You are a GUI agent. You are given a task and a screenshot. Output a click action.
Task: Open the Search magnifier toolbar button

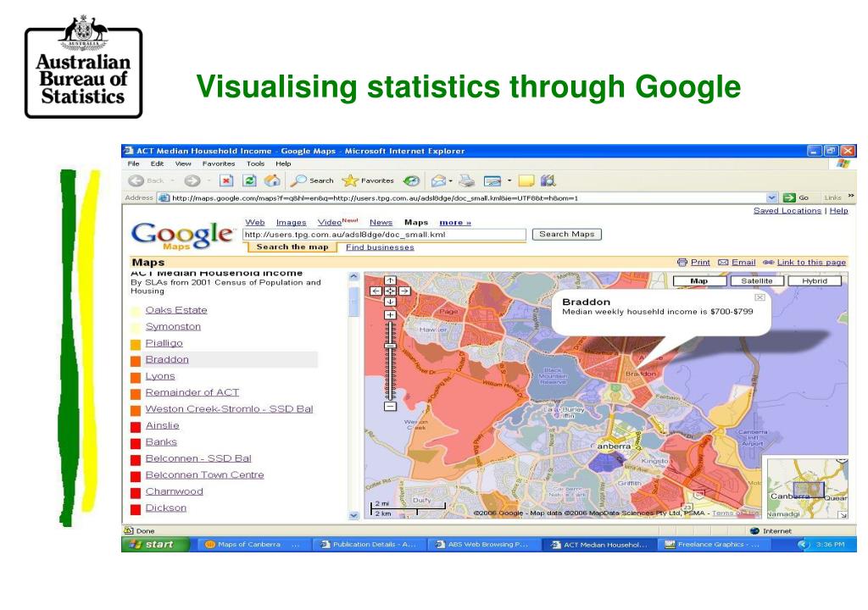click(312, 180)
